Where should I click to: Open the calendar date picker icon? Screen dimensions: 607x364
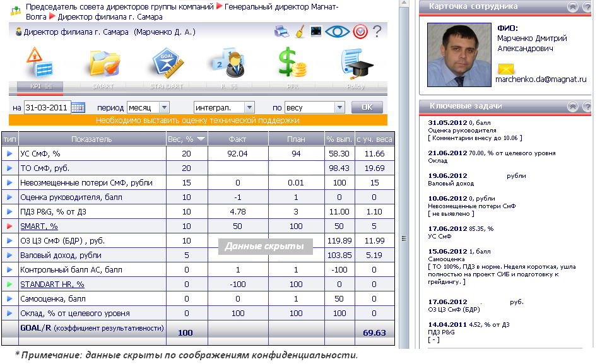tap(78, 108)
